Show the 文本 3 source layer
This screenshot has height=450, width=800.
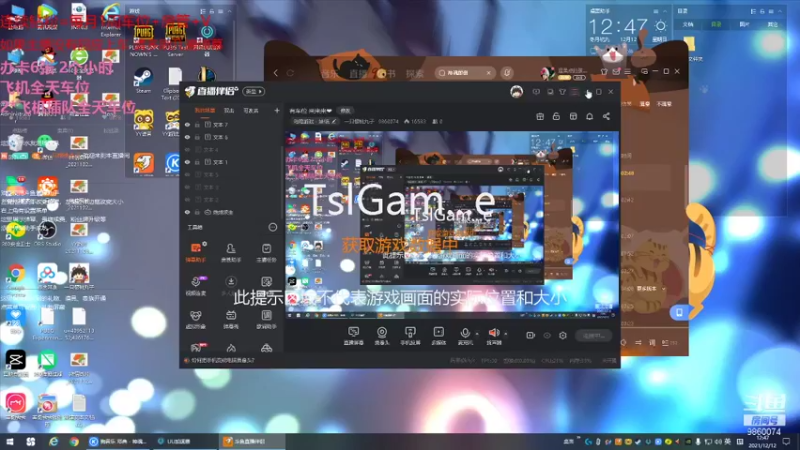coord(188,187)
